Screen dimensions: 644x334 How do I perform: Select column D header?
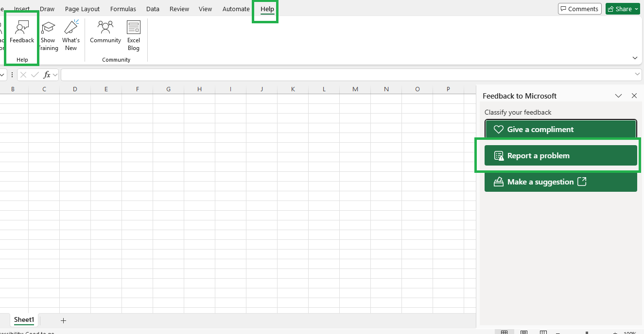(x=75, y=89)
